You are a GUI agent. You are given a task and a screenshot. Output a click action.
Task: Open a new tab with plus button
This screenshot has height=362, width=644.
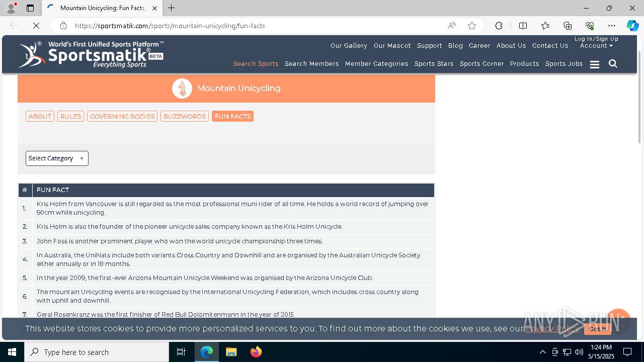[172, 8]
